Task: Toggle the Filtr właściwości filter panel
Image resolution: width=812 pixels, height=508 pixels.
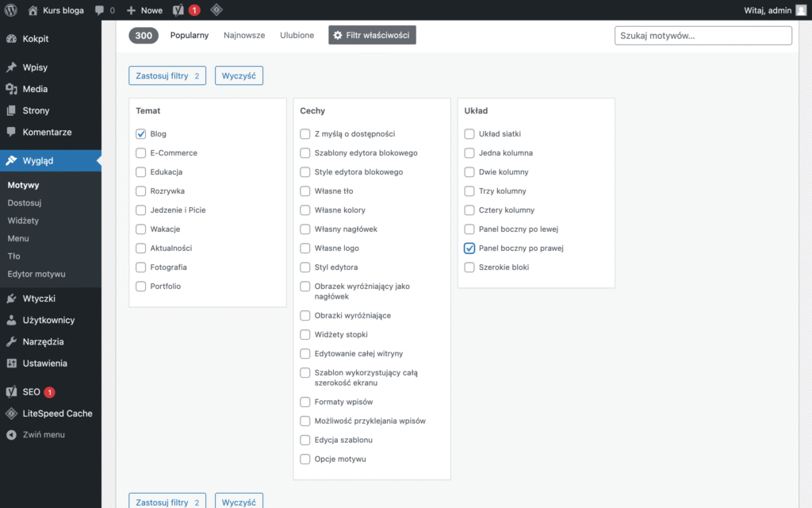Action: [x=372, y=36]
